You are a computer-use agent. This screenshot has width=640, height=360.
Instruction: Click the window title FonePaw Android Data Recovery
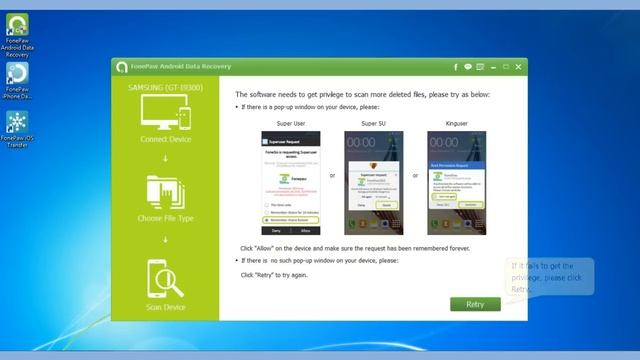coord(181,67)
